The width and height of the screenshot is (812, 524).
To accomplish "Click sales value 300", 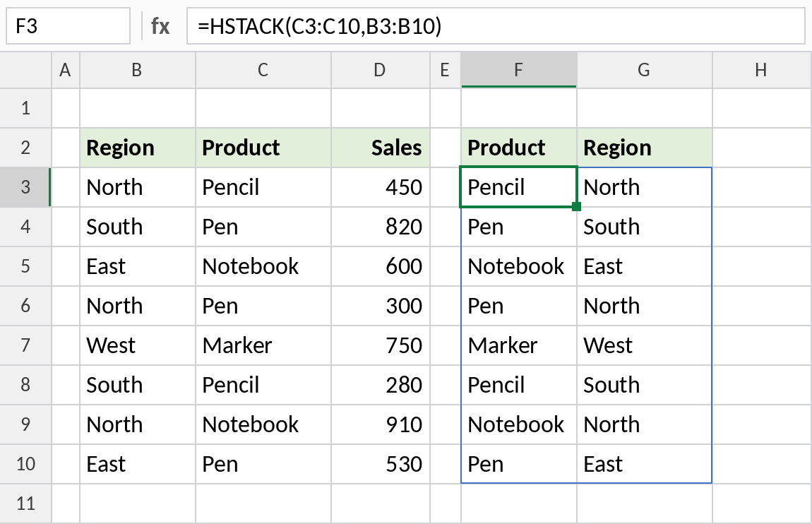I will coord(380,306).
